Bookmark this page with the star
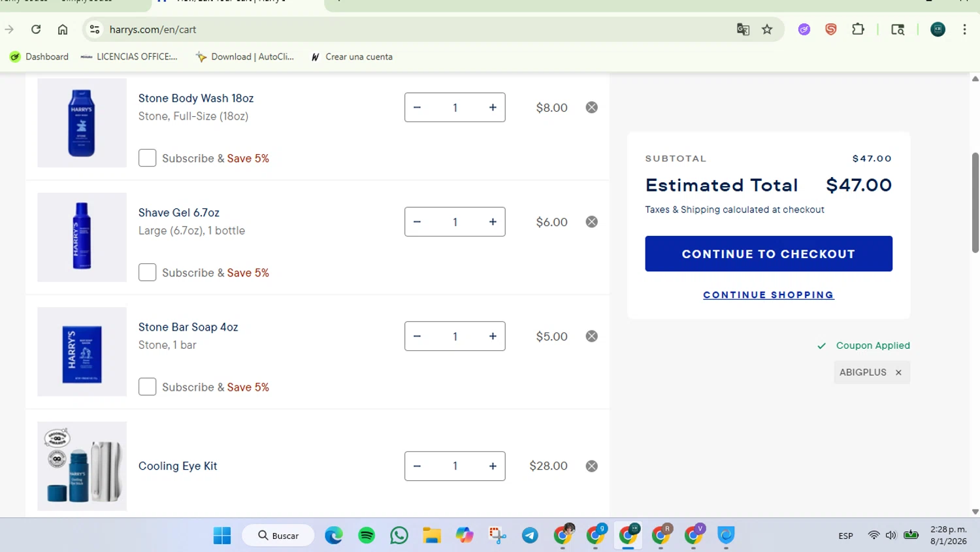This screenshot has height=552, width=980. click(x=767, y=29)
